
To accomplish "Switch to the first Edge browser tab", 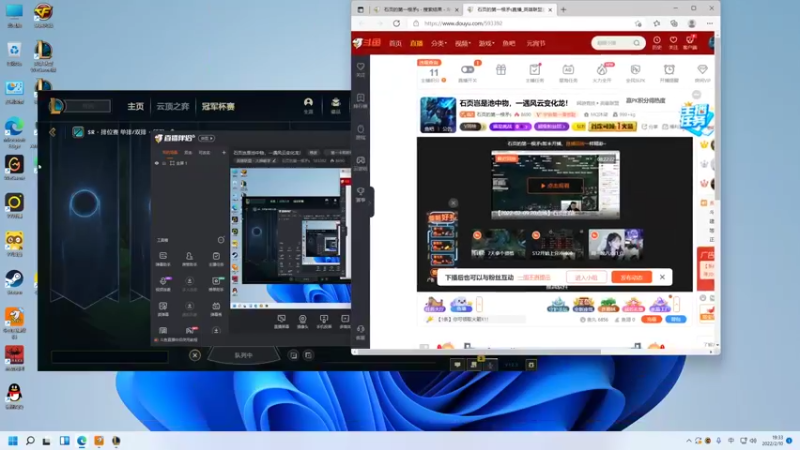I will [x=416, y=9].
